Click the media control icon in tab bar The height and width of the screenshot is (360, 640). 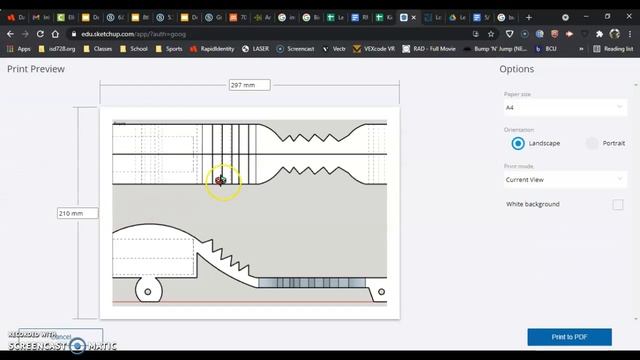565,17
